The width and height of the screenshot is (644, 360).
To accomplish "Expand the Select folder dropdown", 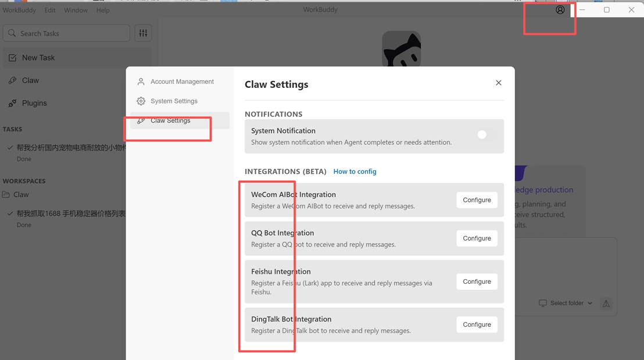I will coord(566,303).
